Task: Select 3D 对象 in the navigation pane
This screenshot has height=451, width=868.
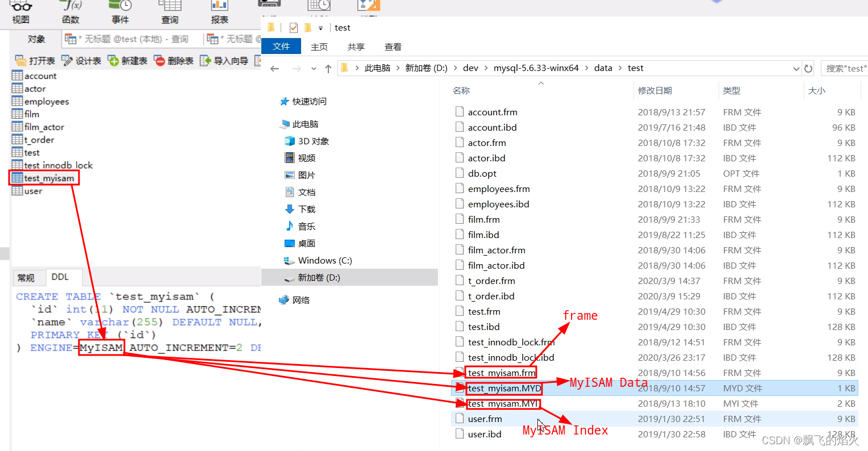Action: pyautogui.click(x=307, y=141)
